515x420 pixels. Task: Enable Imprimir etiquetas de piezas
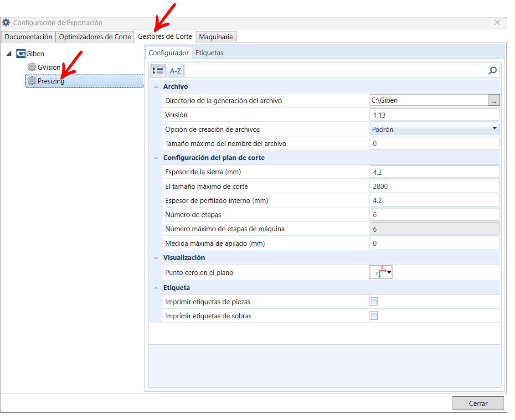[x=374, y=302]
